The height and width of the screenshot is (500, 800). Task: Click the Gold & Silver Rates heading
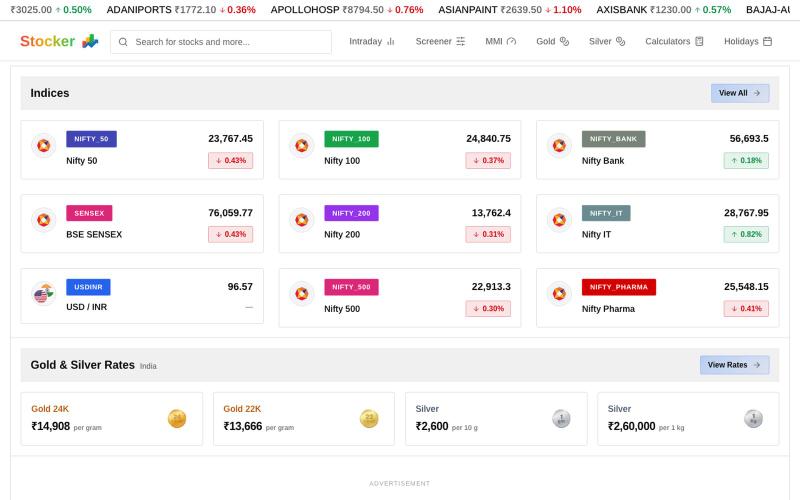coord(83,365)
